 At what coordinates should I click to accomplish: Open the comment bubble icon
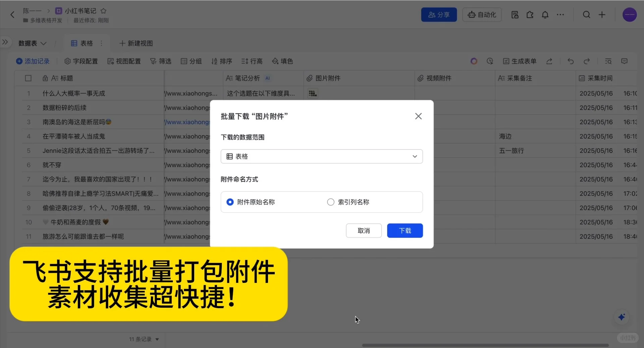pos(624,61)
